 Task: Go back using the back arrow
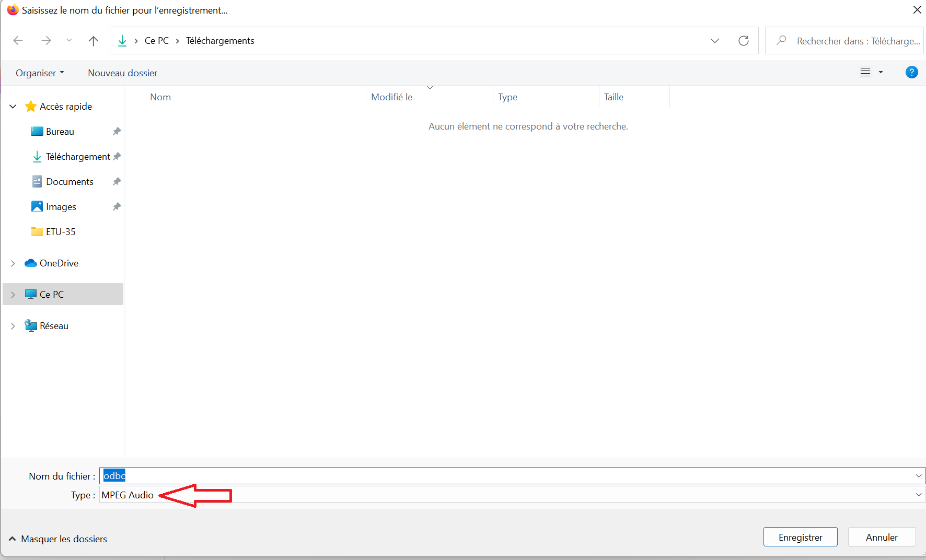(18, 41)
